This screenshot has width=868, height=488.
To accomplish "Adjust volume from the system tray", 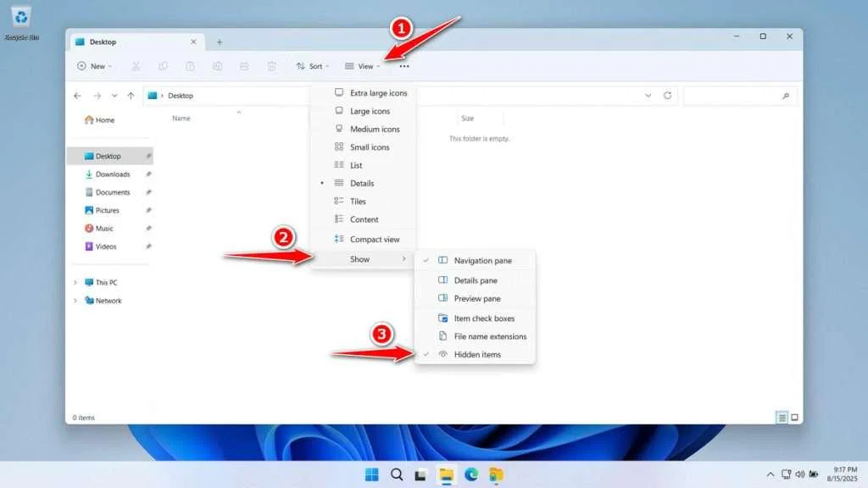I will pos(799,474).
